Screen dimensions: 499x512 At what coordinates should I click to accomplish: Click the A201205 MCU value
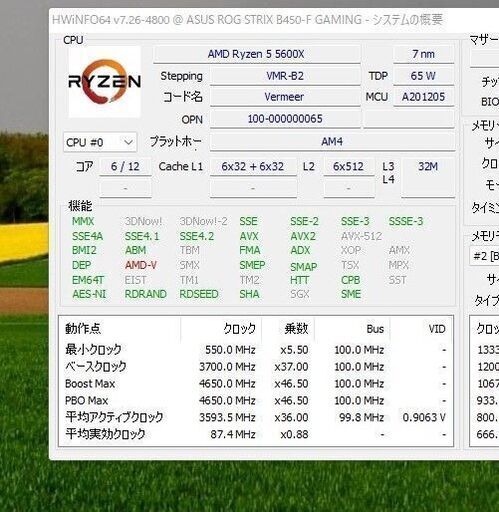(x=423, y=97)
